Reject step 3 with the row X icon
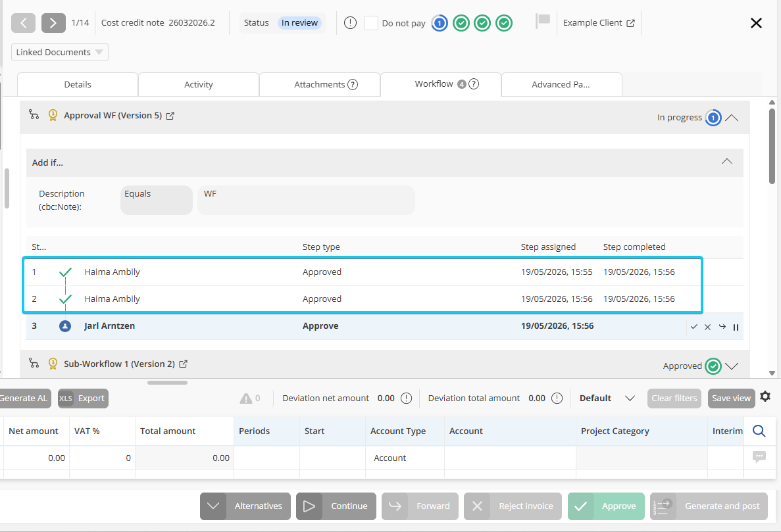 [707, 327]
